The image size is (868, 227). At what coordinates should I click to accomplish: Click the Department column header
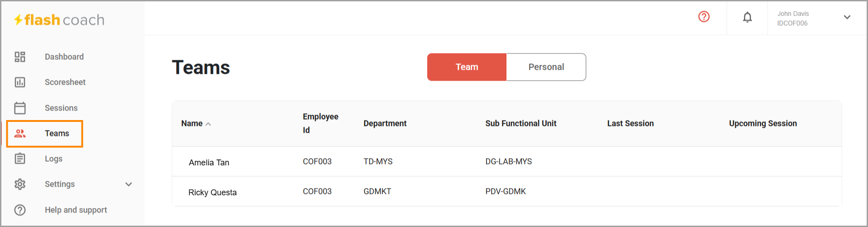click(385, 123)
